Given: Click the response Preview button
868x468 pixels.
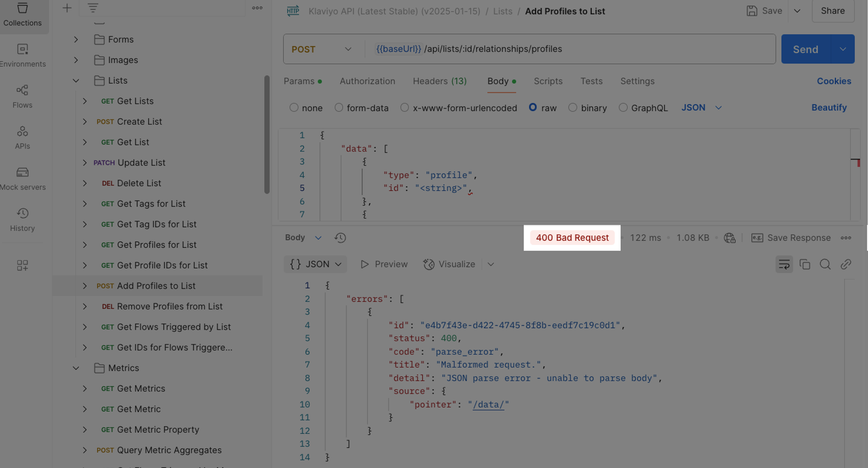Looking at the screenshot, I should click(x=384, y=264).
